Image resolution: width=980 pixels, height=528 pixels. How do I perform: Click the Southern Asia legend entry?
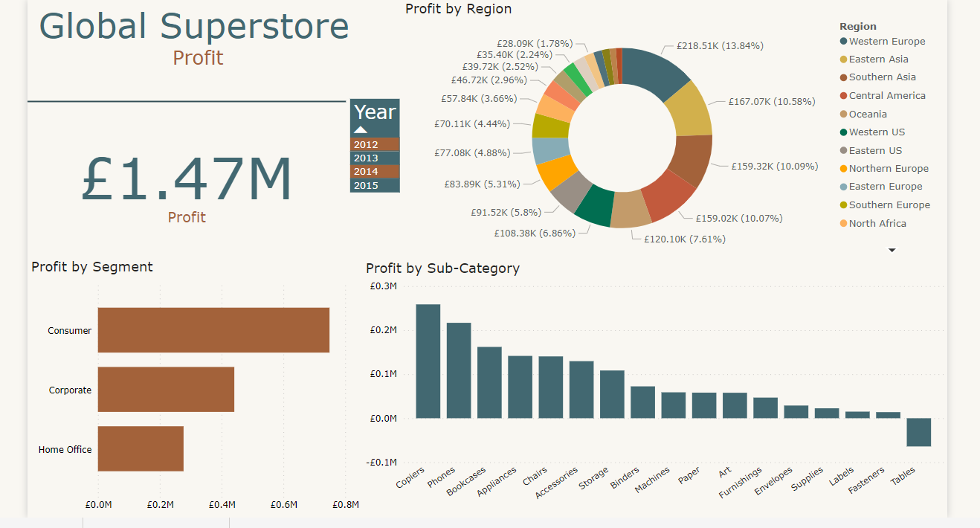(x=877, y=77)
